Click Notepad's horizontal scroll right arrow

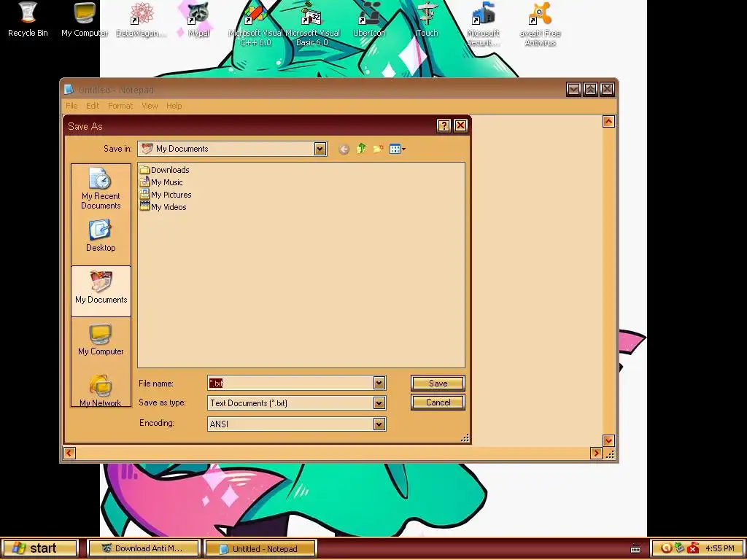[596, 453]
